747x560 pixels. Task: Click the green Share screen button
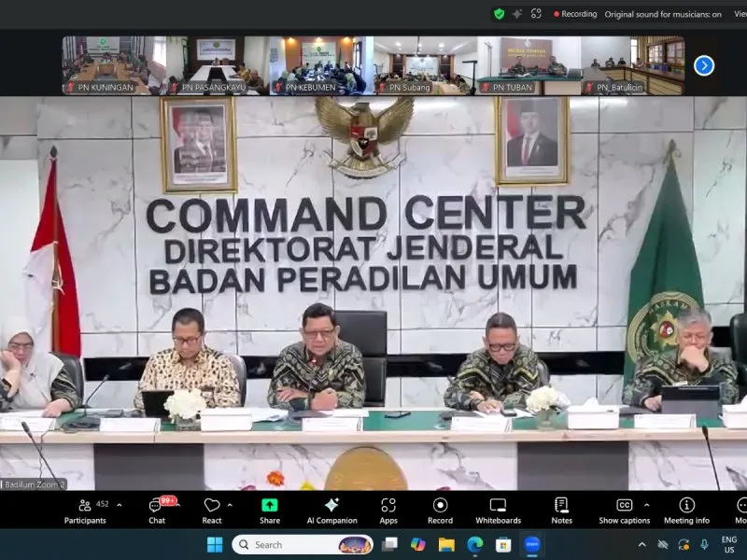(270, 511)
